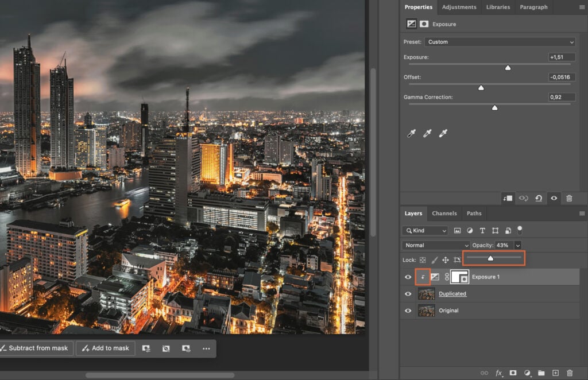The height and width of the screenshot is (380, 588).
Task: Reset the Exposure adjustment in Properties panel
Action: pos(539,198)
